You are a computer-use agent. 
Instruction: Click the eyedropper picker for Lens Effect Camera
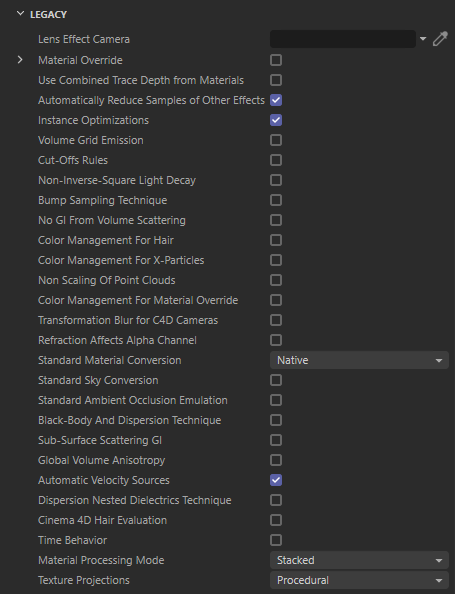pos(440,39)
